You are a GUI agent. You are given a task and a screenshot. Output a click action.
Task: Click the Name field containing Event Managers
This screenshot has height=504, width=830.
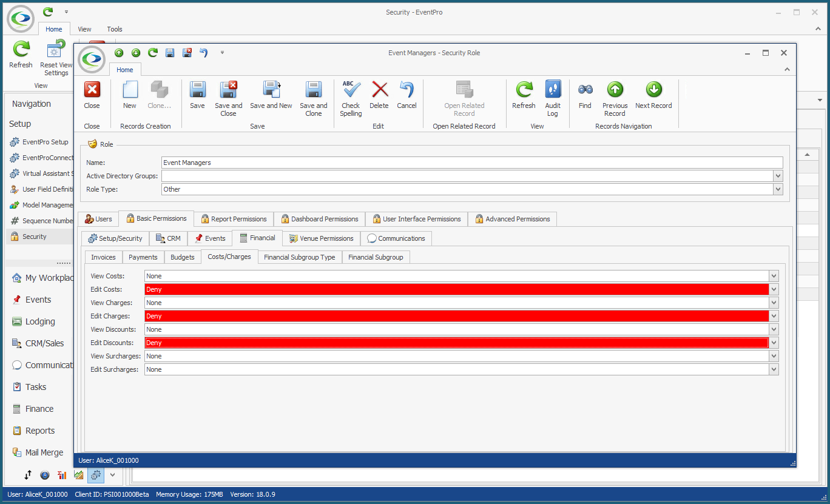[472, 163]
